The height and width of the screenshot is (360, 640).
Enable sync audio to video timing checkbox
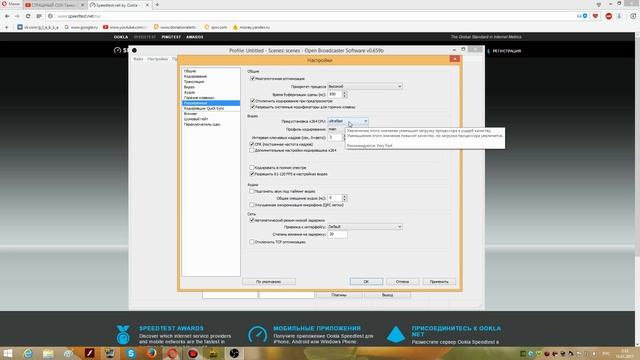coord(252,191)
